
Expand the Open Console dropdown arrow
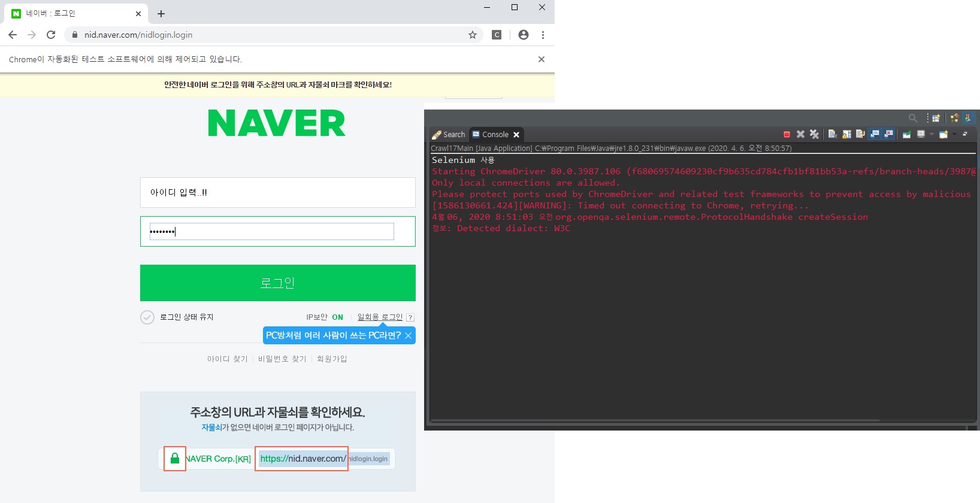pyautogui.click(x=955, y=134)
